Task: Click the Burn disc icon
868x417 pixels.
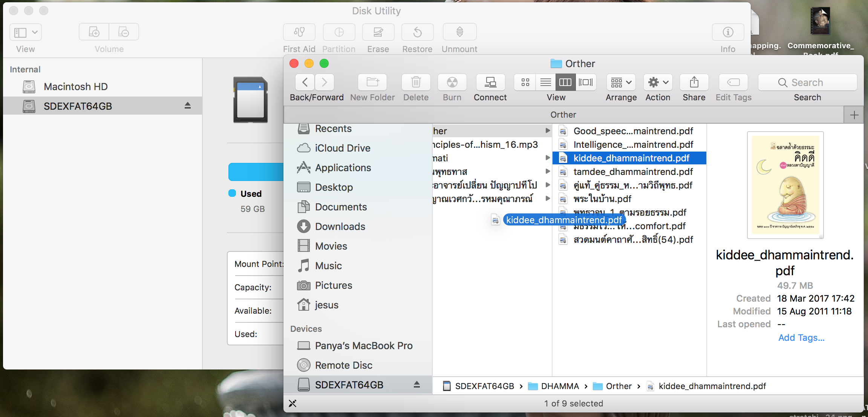Action: [452, 82]
